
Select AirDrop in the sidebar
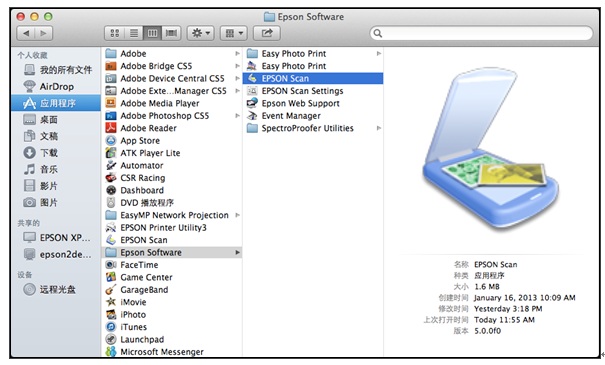[x=56, y=86]
